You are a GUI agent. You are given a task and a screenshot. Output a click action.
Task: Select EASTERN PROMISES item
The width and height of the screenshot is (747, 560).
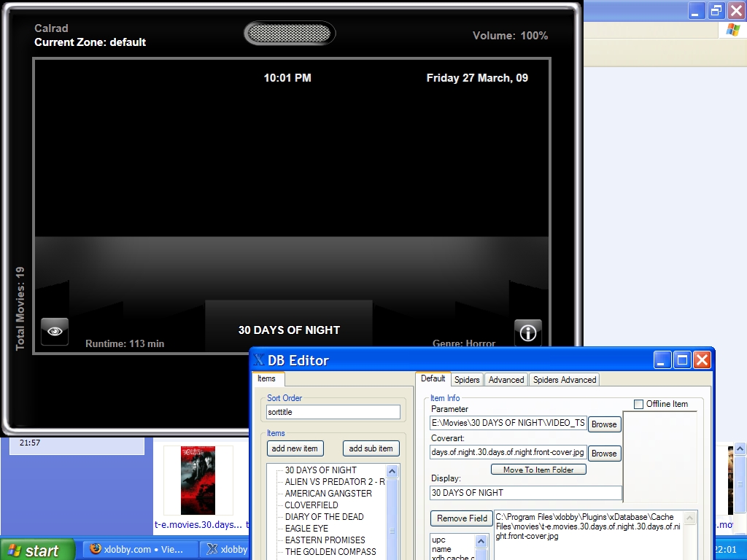325,540
